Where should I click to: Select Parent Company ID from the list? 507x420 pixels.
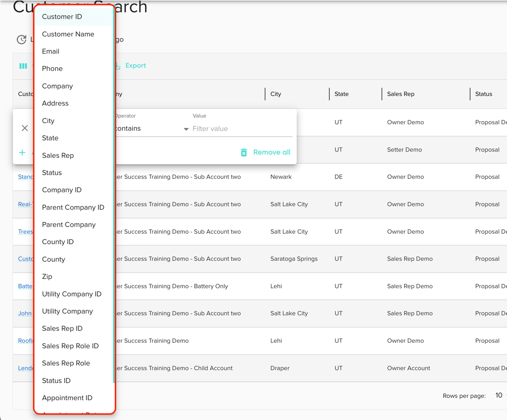(x=75, y=207)
